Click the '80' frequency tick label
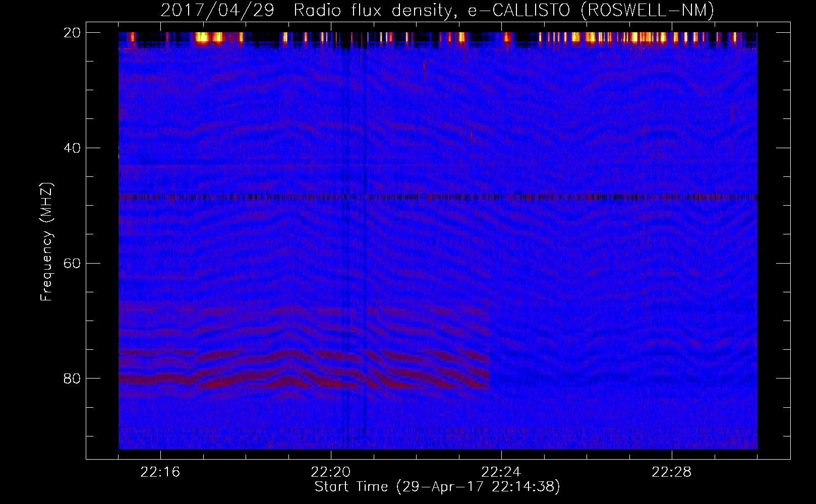This screenshot has width=816, height=504. click(x=72, y=379)
